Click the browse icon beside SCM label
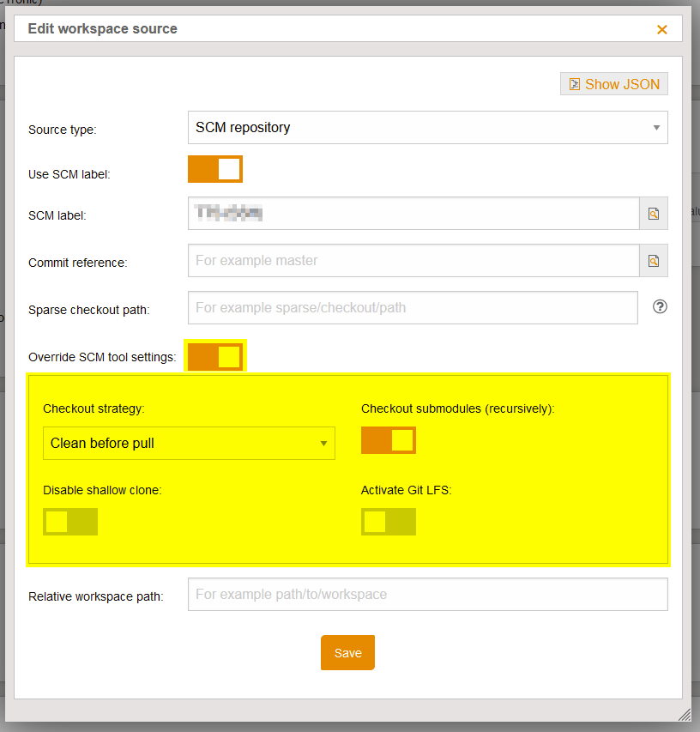The image size is (700, 732). click(x=653, y=214)
